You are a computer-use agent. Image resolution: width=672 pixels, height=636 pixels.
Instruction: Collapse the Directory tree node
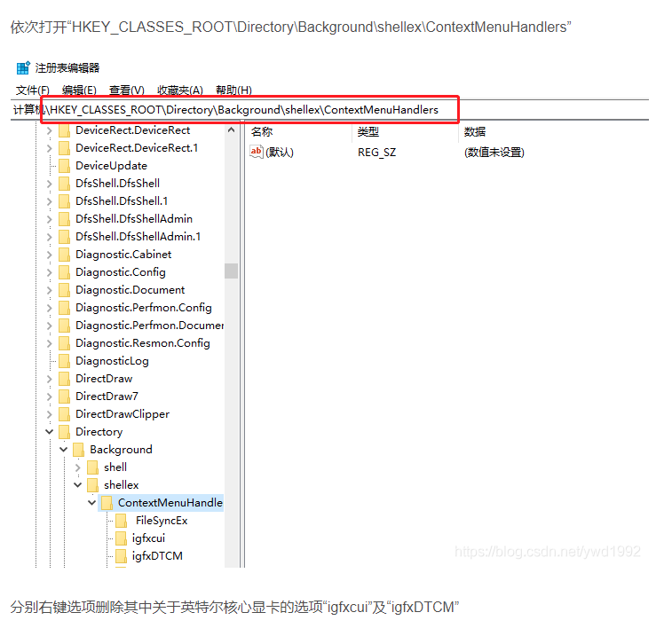click(49, 432)
